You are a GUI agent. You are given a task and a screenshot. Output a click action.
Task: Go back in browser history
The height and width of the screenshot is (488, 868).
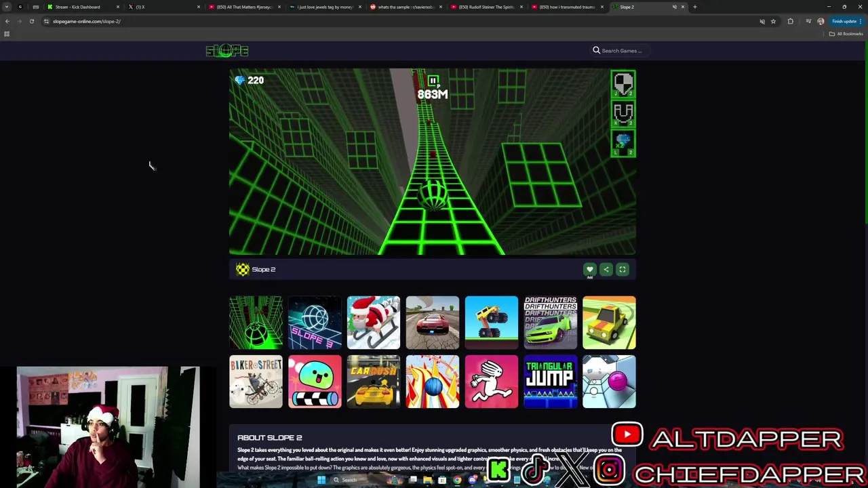[7, 21]
